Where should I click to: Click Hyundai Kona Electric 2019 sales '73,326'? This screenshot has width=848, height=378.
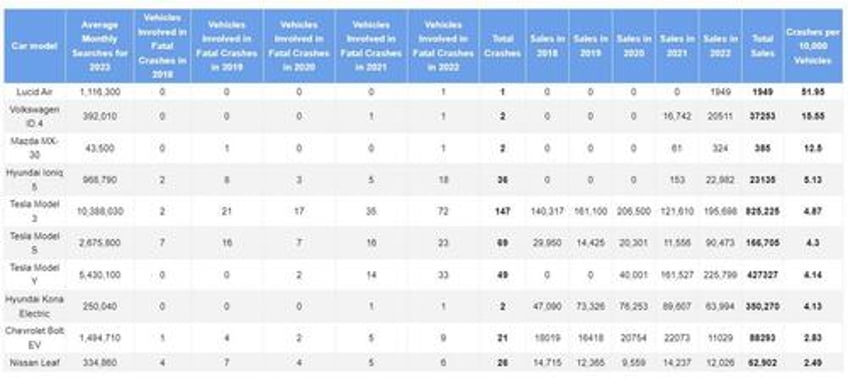coord(591,307)
